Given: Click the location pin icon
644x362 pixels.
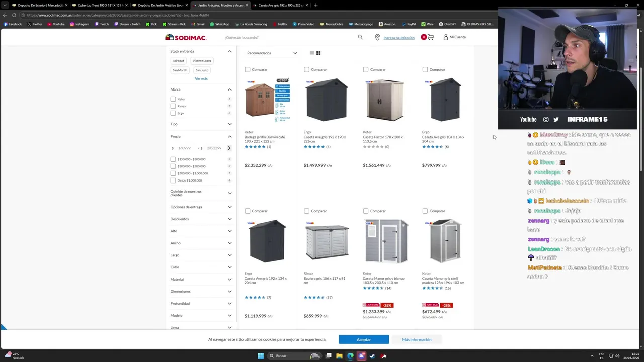Looking at the screenshot, I should (377, 37).
